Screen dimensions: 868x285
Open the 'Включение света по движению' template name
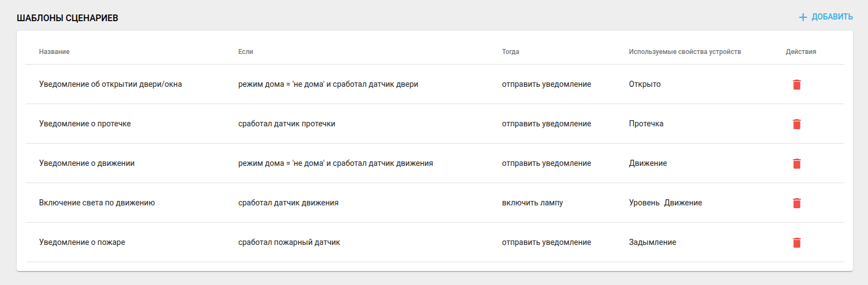[97, 203]
